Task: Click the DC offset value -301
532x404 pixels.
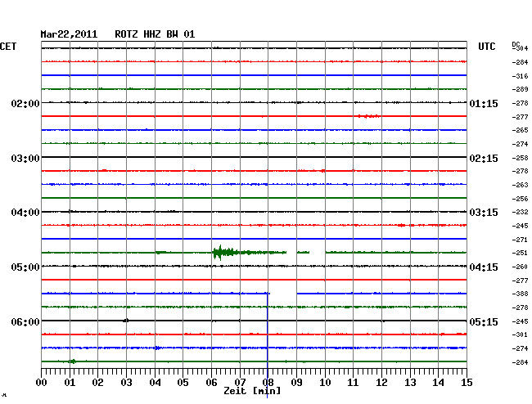Action: coord(520,334)
